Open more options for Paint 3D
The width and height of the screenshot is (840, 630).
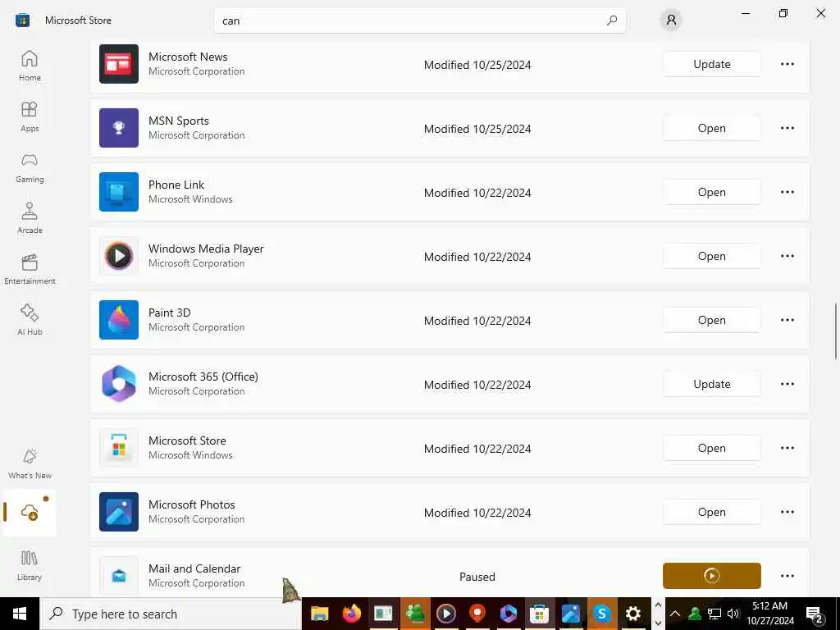coord(787,320)
